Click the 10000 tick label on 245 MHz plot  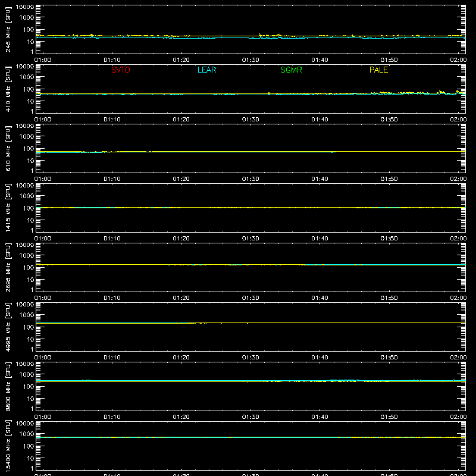coord(25,7)
